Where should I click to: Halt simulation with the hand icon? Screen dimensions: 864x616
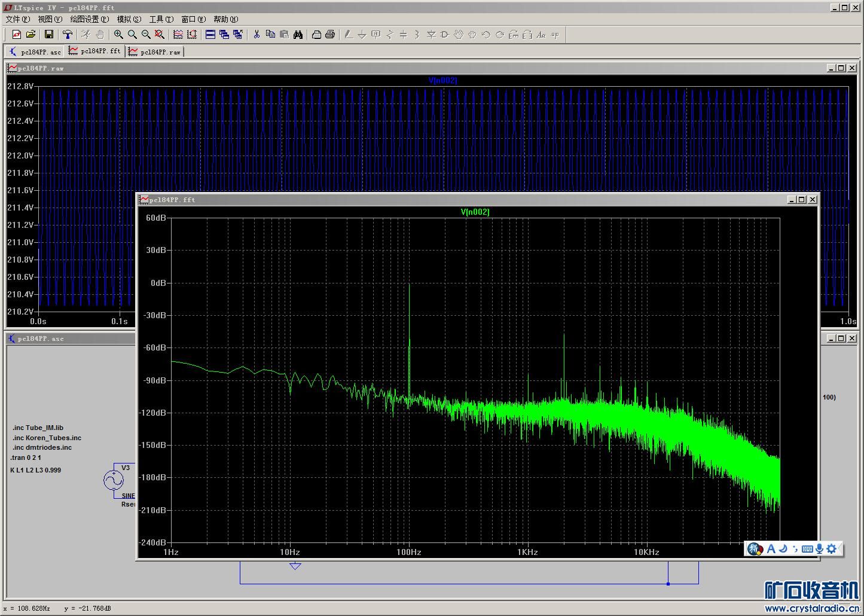click(x=100, y=35)
